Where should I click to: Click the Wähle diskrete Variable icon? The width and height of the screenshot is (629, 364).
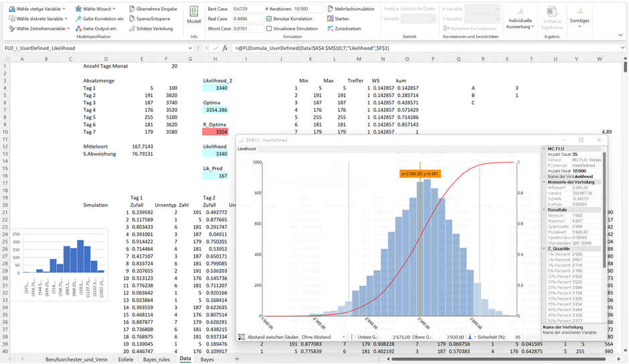11,19
